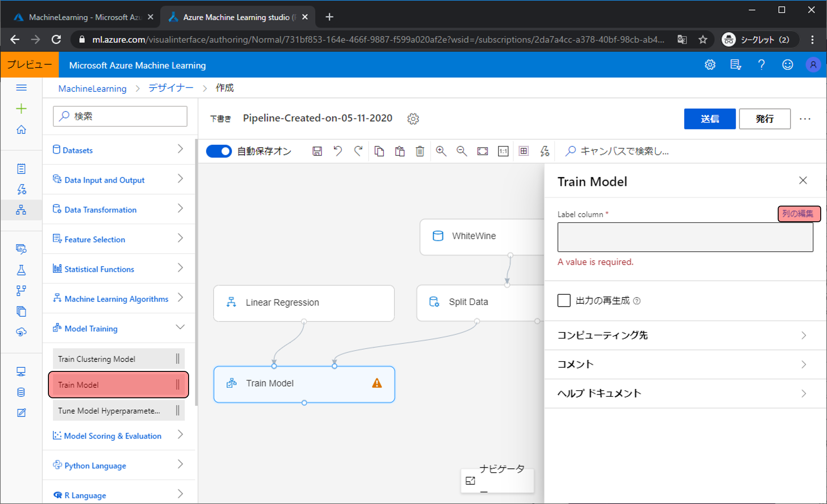
Task: Open pipeline settings gear next to pipeline name
Action: pyautogui.click(x=413, y=119)
